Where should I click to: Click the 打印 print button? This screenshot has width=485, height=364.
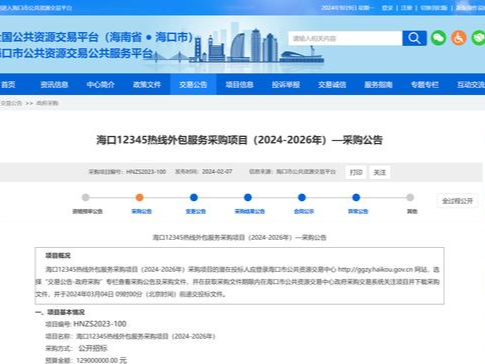click(356, 172)
